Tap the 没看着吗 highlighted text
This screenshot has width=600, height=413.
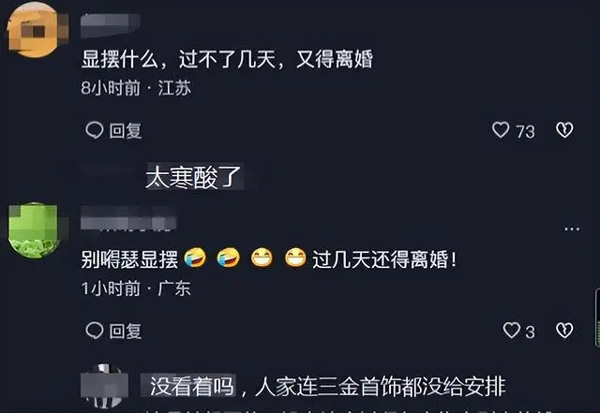click(191, 386)
